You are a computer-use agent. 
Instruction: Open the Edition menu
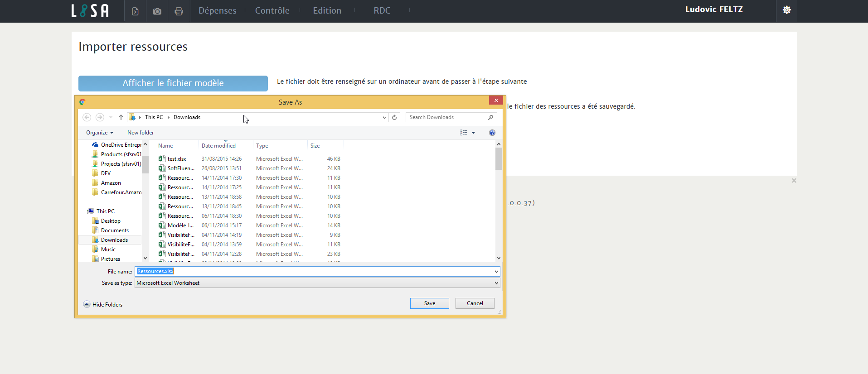pyautogui.click(x=327, y=10)
